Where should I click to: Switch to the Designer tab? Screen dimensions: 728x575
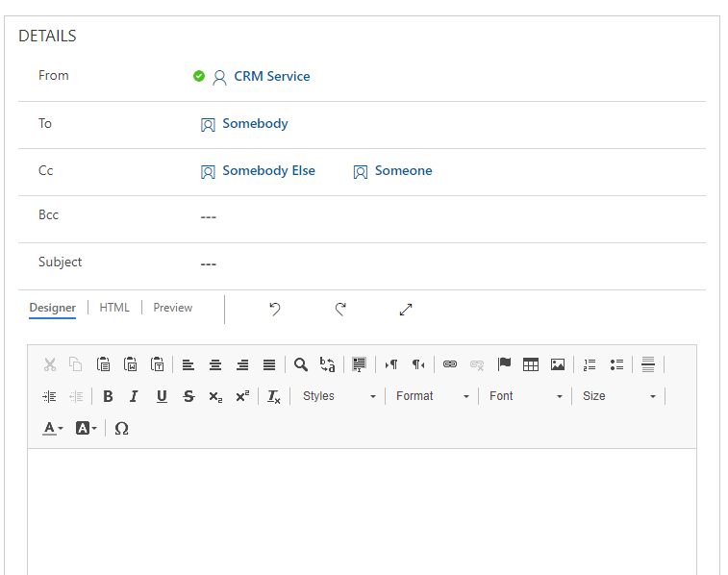pyautogui.click(x=53, y=308)
